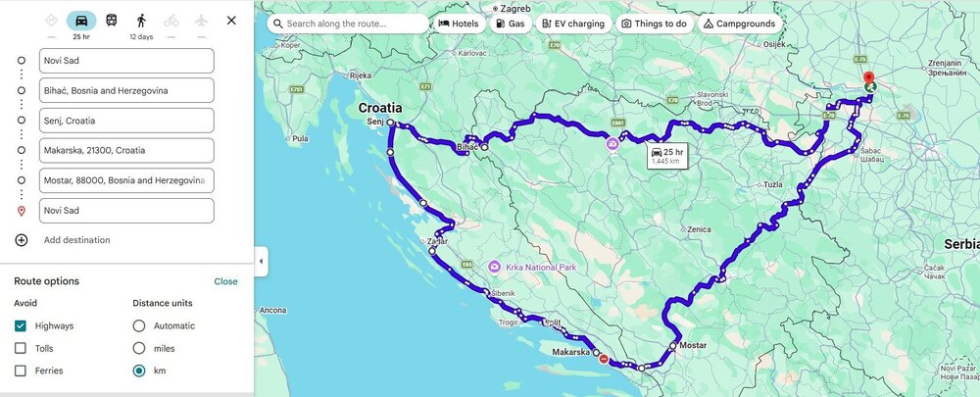Image resolution: width=980 pixels, height=397 pixels.
Task: Uncheck the Avoid Highways checkbox
Action: [21, 325]
